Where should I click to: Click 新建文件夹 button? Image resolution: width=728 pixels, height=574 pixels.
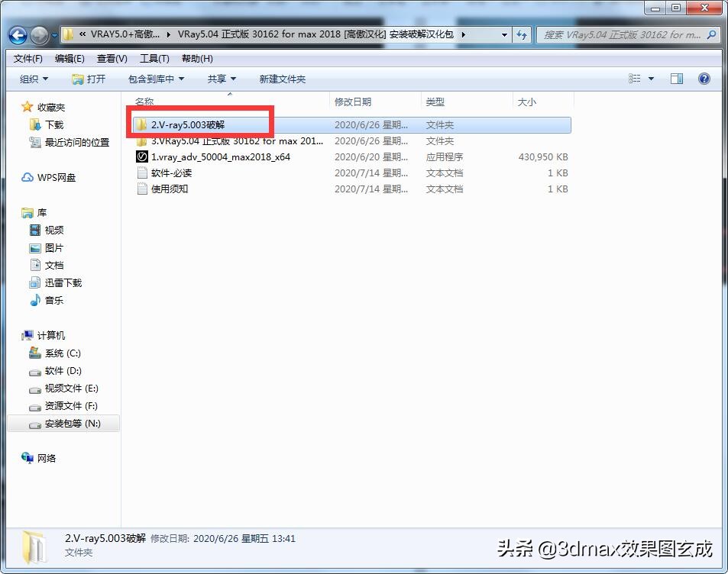click(283, 79)
